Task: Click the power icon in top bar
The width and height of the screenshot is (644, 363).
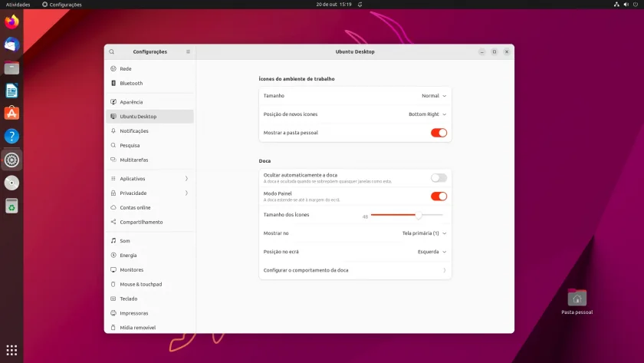Action: [x=636, y=5]
